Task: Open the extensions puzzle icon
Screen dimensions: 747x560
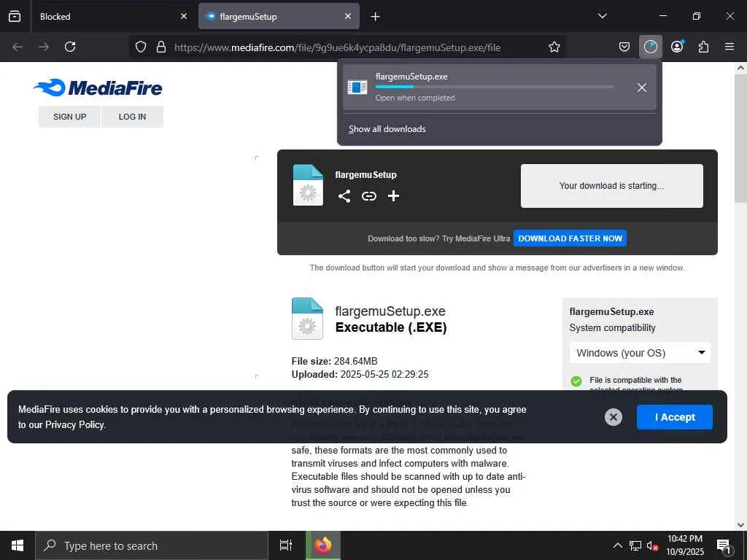Action: [703, 47]
